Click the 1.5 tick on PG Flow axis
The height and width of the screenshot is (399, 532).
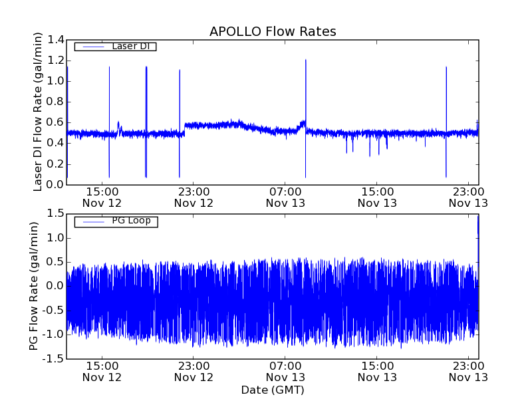56,213
